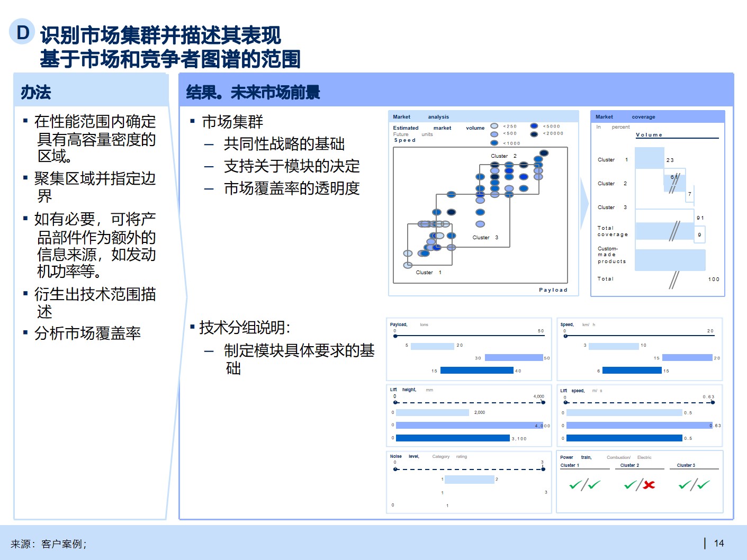Click the Noise level bar from 1 to 2
This screenshot has height=560, width=747.
click(x=470, y=480)
